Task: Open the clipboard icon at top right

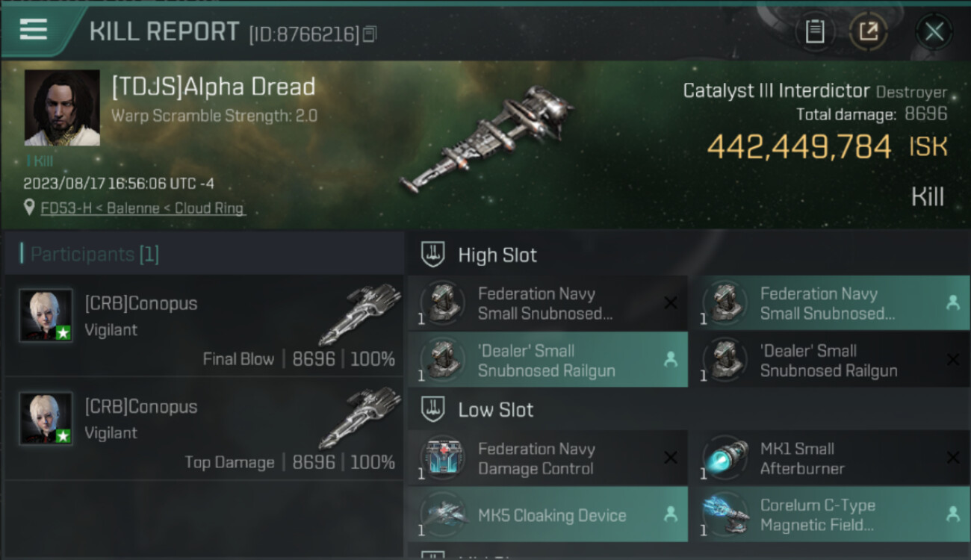Action: tap(815, 31)
